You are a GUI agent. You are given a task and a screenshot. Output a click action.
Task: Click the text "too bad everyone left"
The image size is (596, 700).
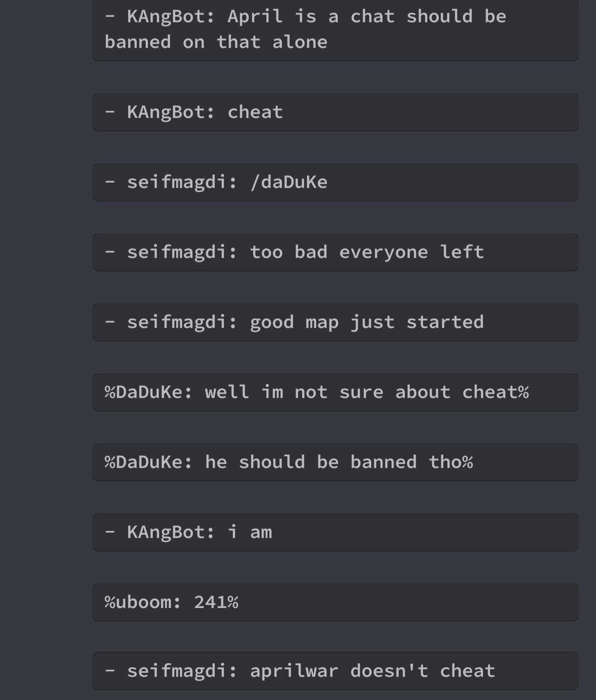[367, 252]
